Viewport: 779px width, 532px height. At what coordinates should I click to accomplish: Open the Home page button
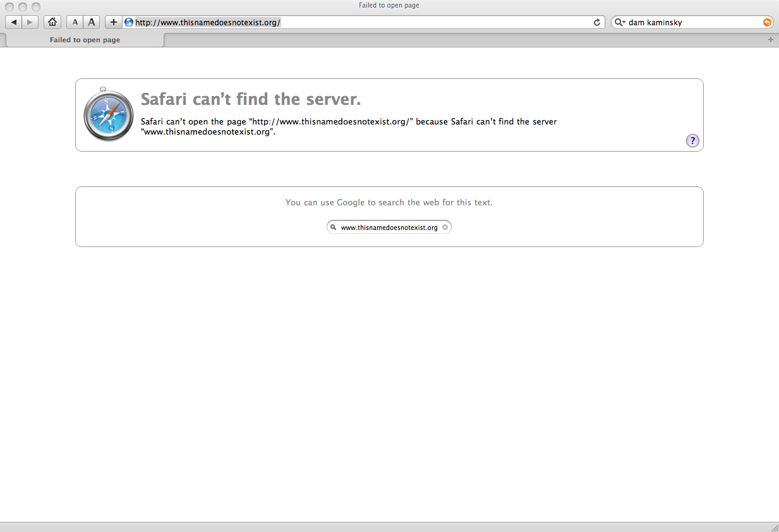52,22
